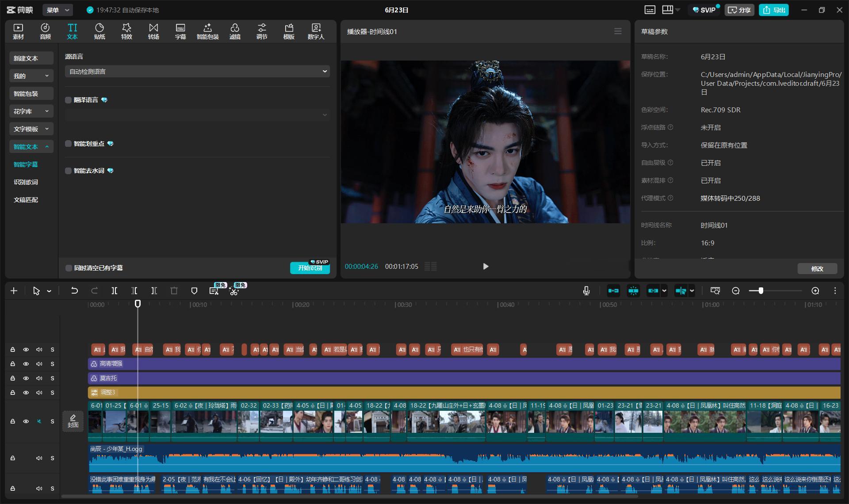This screenshot has height=504, width=849.
Task: Play the video in the player
Action: 486,267
